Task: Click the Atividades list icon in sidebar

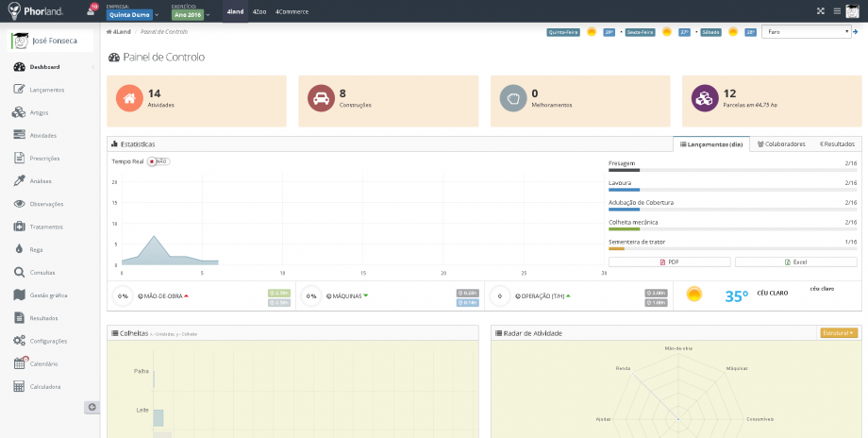Action: coord(20,135)
